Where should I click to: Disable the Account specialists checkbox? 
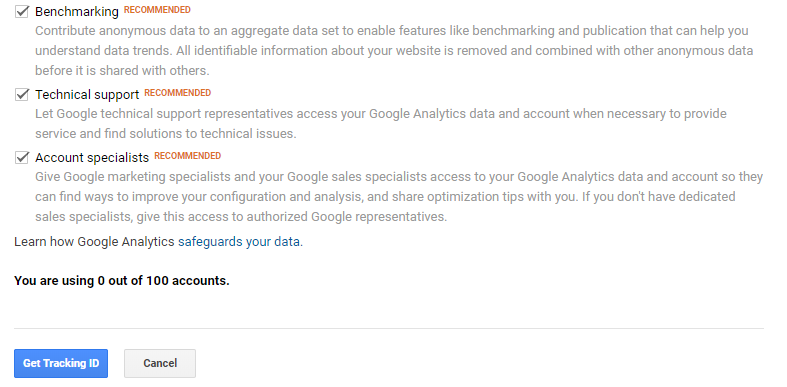pyautogui.click(x=22, y=157)
